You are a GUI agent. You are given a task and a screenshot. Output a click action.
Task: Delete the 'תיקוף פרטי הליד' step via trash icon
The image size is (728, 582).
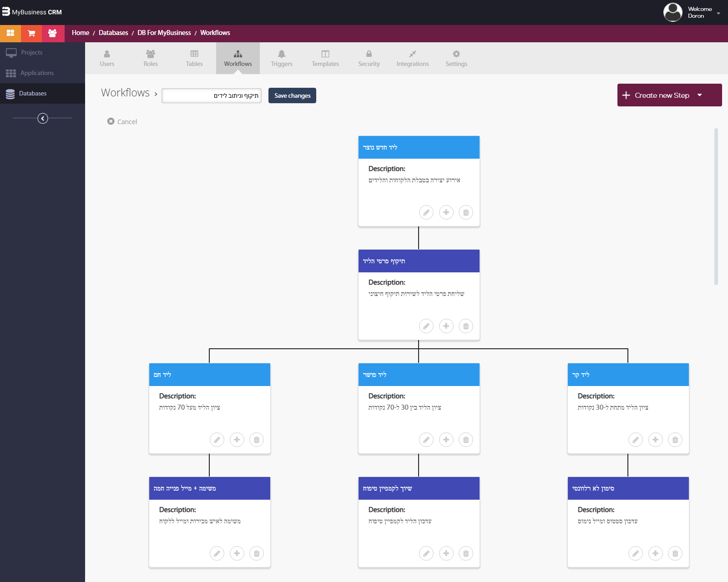tap(466, 326)
